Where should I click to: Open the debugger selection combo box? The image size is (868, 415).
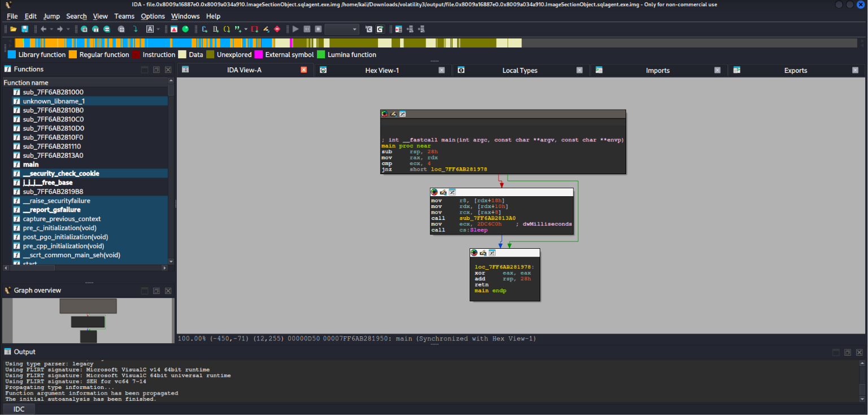click(342, 29)
